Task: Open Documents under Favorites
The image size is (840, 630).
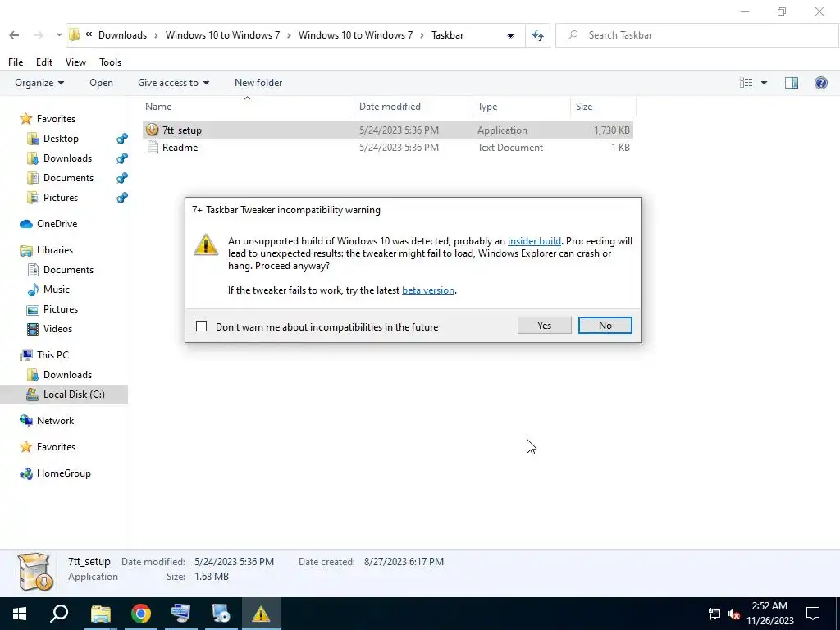Action: (68, 178)
